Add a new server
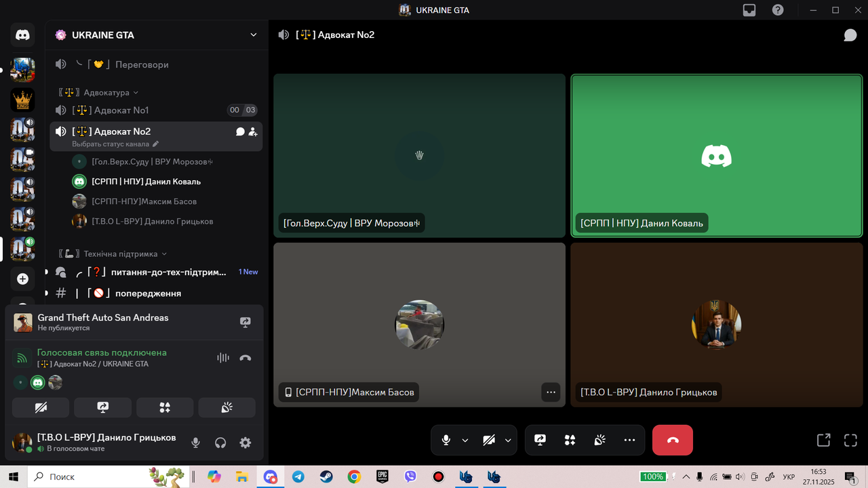 pyautogui.click(x=22, y=279)
